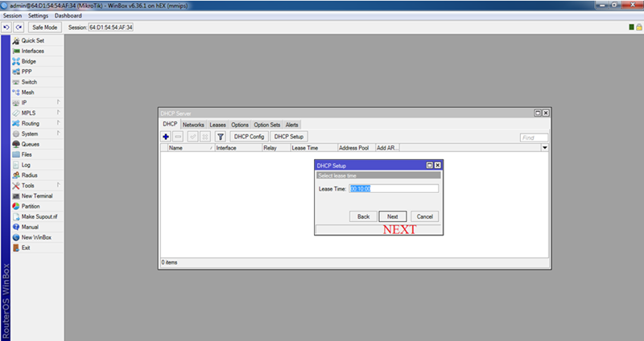Click the redo arrow in toolbar
Image resolution: width=644 pixels, height=341 pixels.
(18, 27)
